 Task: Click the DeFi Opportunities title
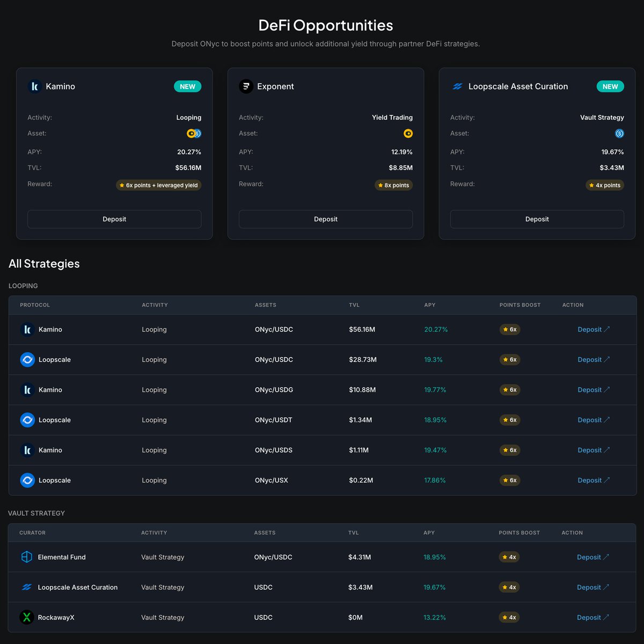326,25
